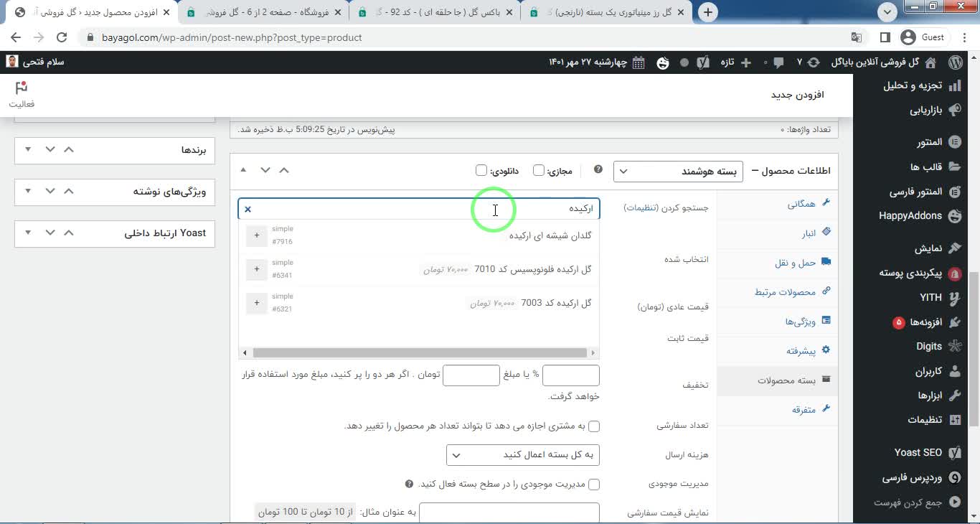Viewport: 980px width, 524px height.
Task: Enable the مجازی virtual checkbox
Action: pyautogui.click(x=539, y=170)
